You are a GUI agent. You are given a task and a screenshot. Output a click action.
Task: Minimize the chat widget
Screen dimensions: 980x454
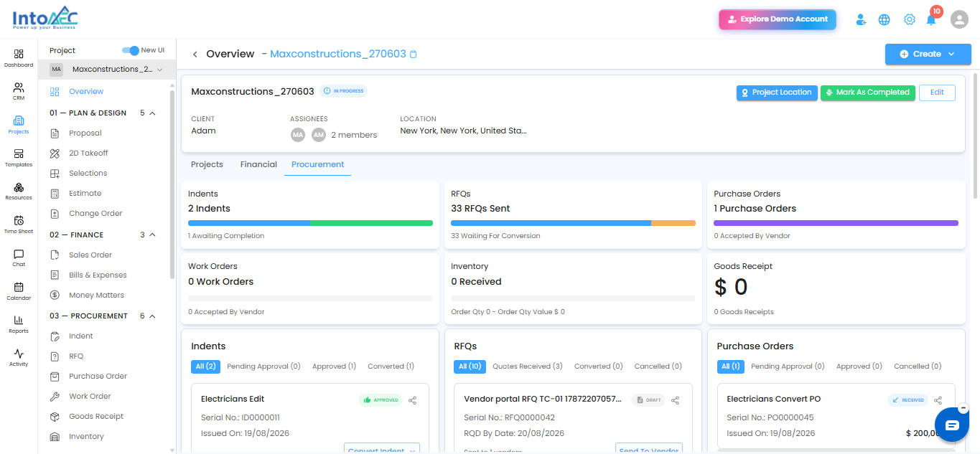click(963, 408)
